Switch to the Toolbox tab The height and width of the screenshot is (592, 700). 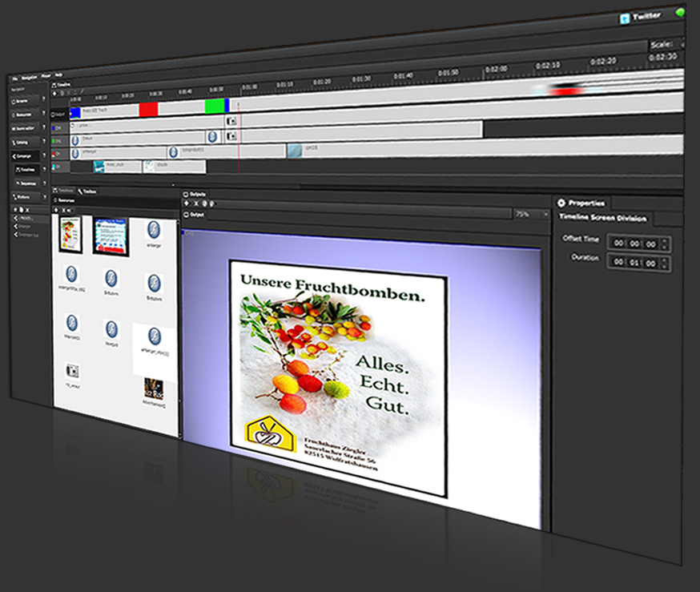click(89, 191)
